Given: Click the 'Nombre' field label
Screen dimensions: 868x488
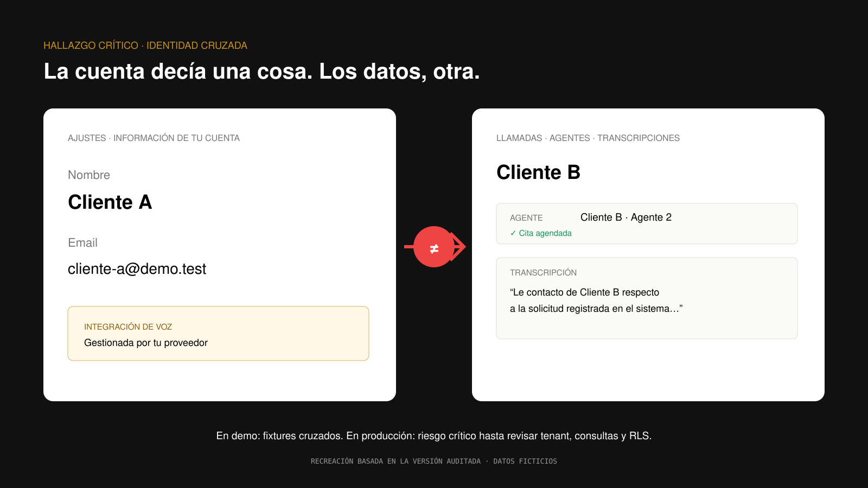Looking at the screenshot, I should pyautogui.click(x=89, y=175).
